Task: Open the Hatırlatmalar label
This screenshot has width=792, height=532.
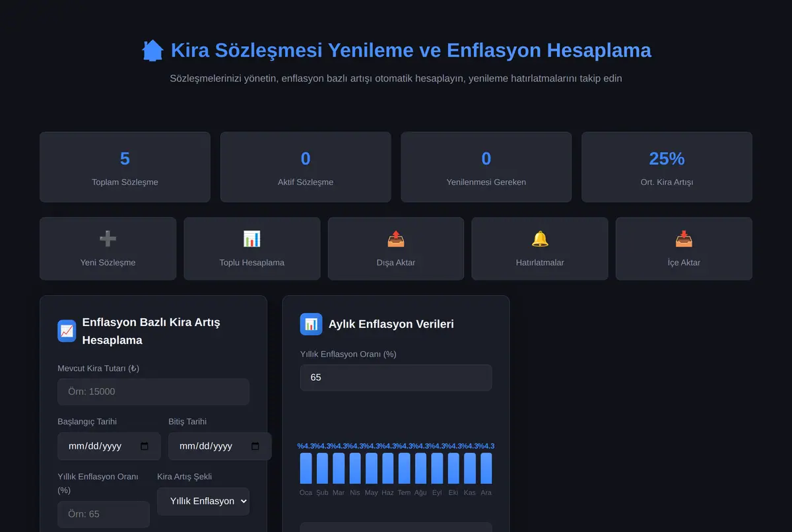Action: 540,262
